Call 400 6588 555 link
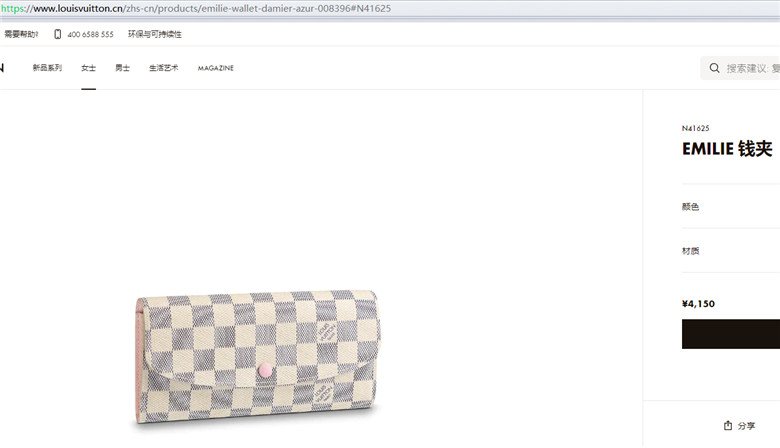The height and width of the screenshot is (448, 780). click(91, 34)
